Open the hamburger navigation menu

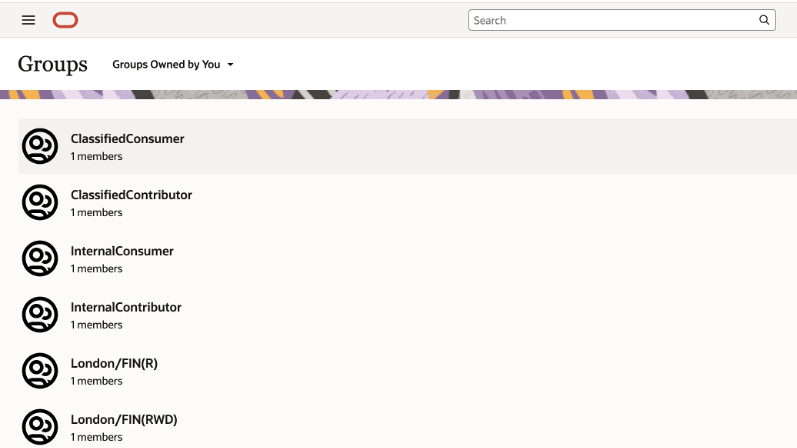pos(28,20)
